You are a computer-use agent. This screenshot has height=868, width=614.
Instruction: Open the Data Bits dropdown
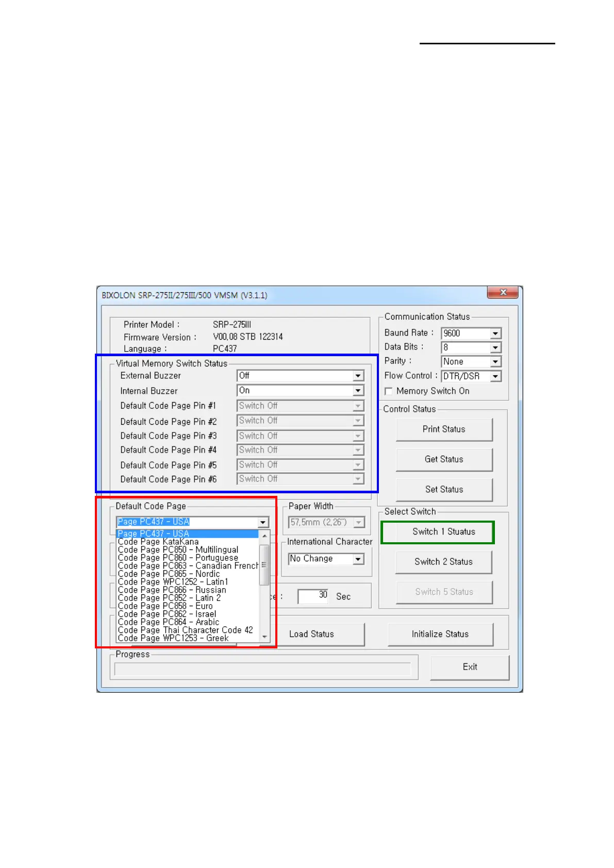point(471,347)
